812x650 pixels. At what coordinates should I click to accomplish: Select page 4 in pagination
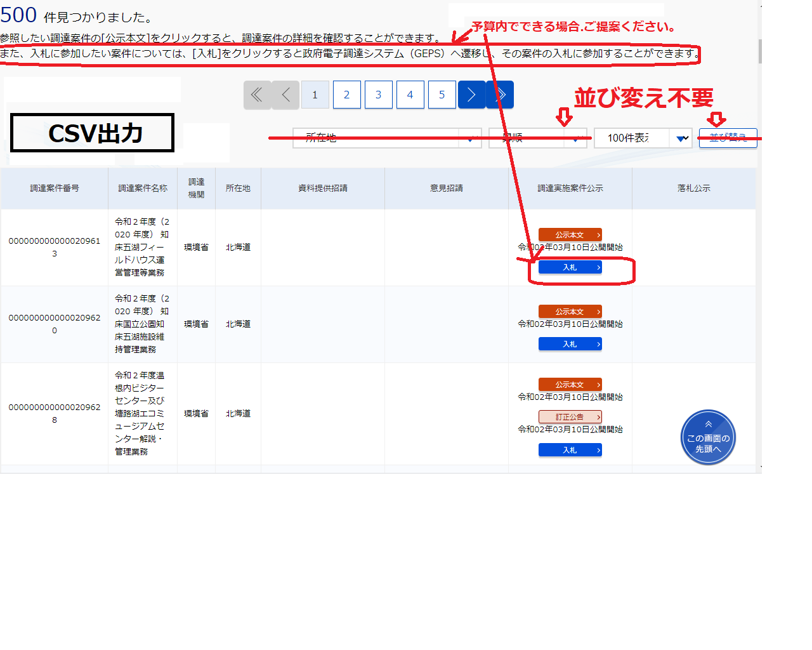click(x=410, y=95)
